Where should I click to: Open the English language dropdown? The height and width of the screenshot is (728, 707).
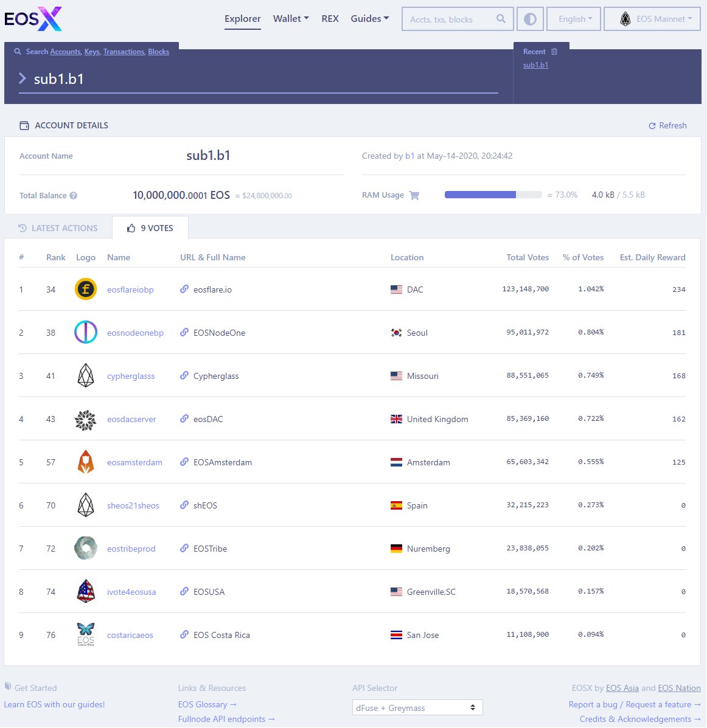pyautogui.click(x=574, y=19)
